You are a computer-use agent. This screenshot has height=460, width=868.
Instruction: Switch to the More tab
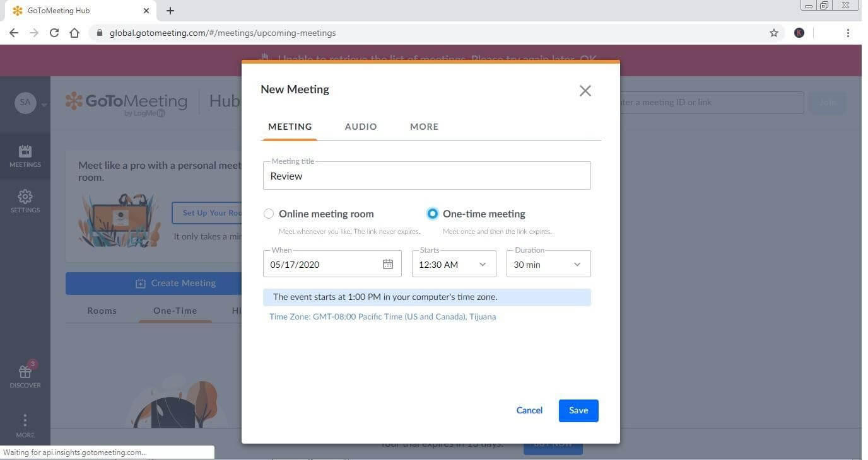[424, 126]
